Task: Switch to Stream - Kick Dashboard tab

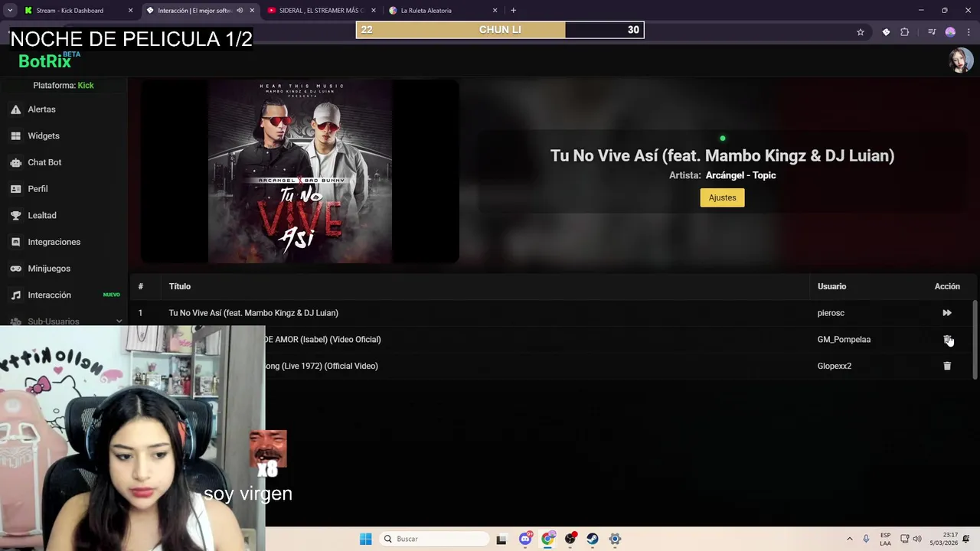Action: pyautogui.click(x=70, y=11)
